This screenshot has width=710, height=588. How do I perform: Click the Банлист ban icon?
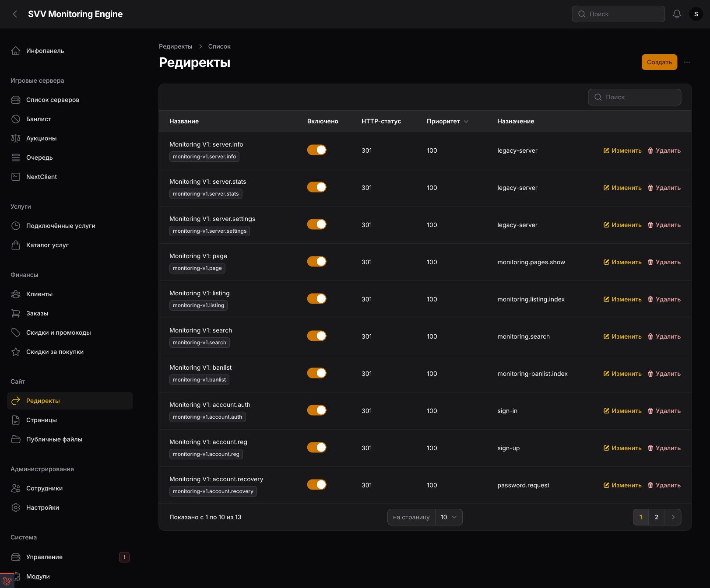(16, 119)
